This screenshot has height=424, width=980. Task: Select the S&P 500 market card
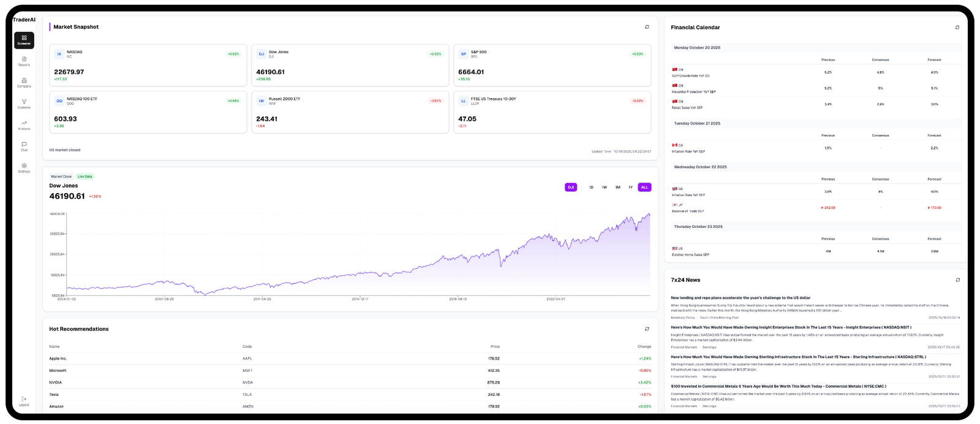coord(552,65)
